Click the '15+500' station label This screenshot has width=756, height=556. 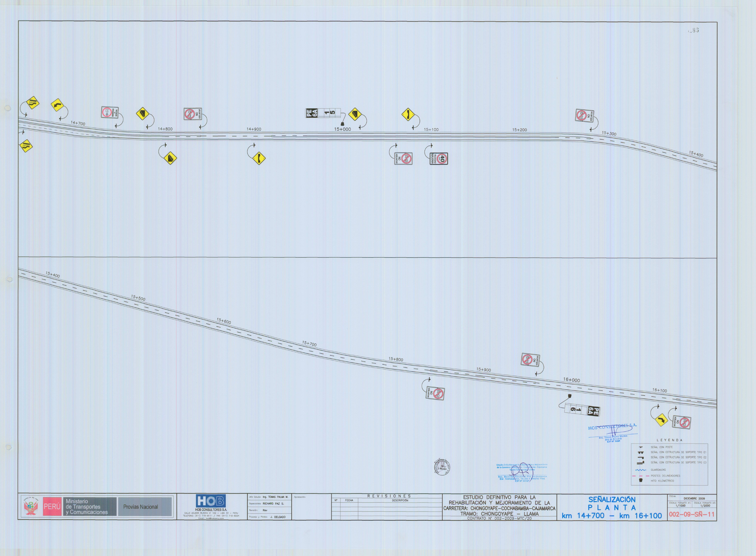138,298
